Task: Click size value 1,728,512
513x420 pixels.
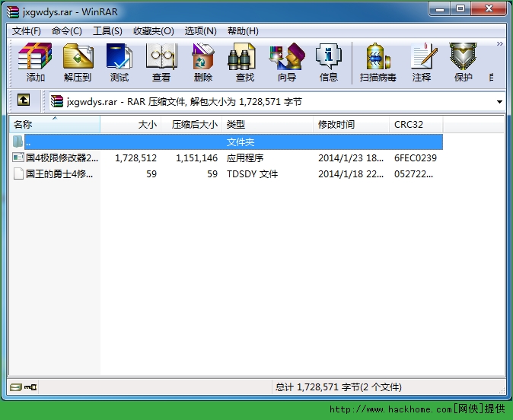Action: [x=135, y=158]
